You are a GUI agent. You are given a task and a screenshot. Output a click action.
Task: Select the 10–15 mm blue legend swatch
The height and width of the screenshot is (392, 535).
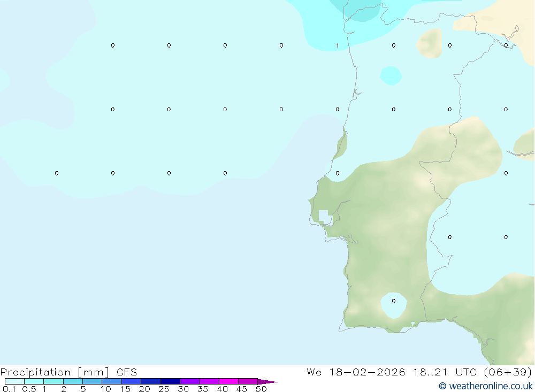(112, 381)
